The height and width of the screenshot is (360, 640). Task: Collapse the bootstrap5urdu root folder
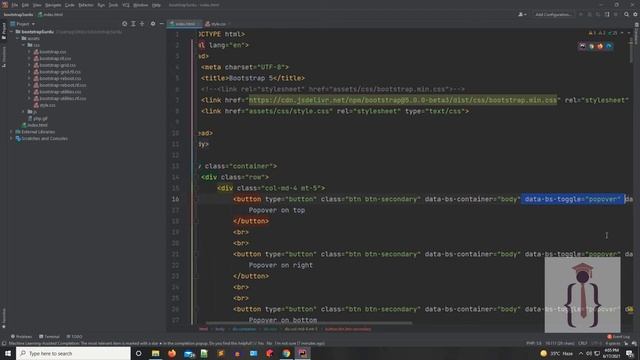tap(11, 31)
